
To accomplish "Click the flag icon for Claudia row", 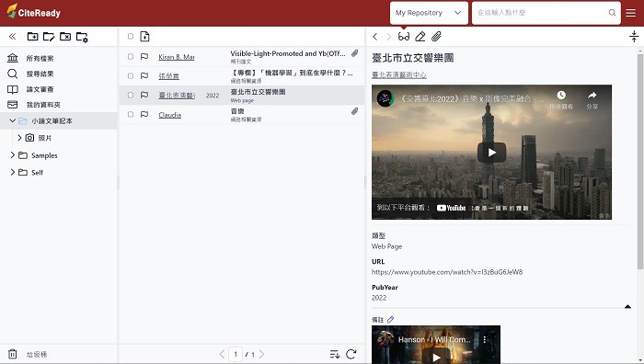I will (x=144, y=115).
